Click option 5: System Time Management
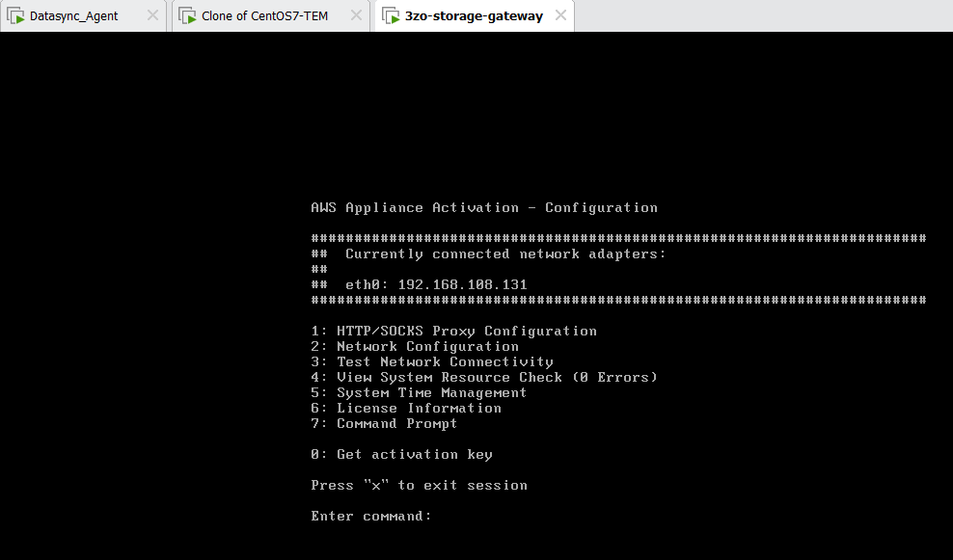953x560 pixels. pyautogui.click(x=419, y=393)
